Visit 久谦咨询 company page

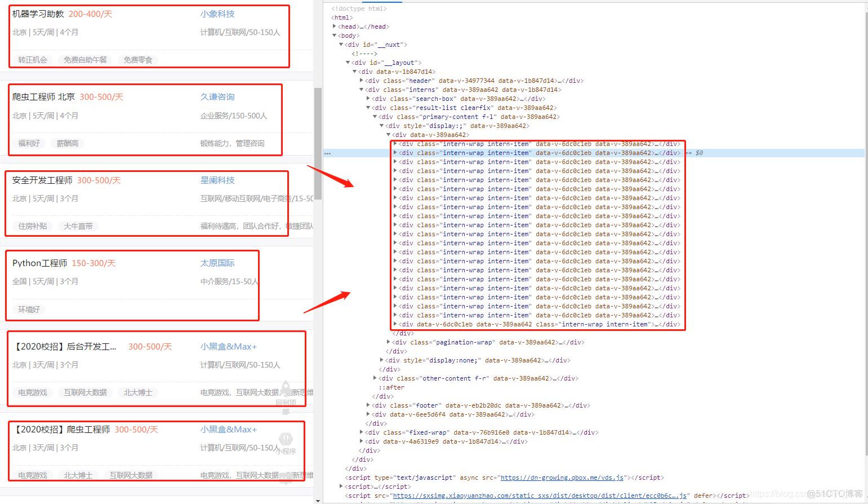[217, 97]
